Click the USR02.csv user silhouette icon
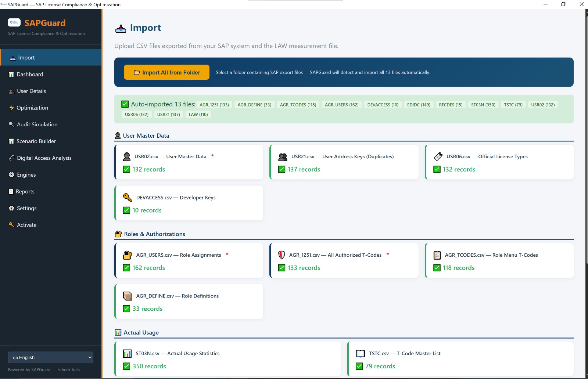Screen dimensions: 588x379 click(127, 157)
